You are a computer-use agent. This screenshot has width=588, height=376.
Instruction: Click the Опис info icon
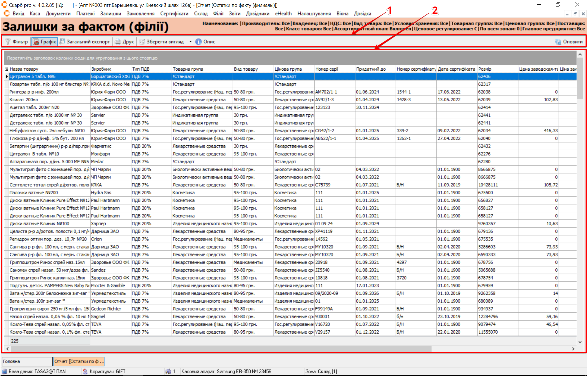coord(199,42)
